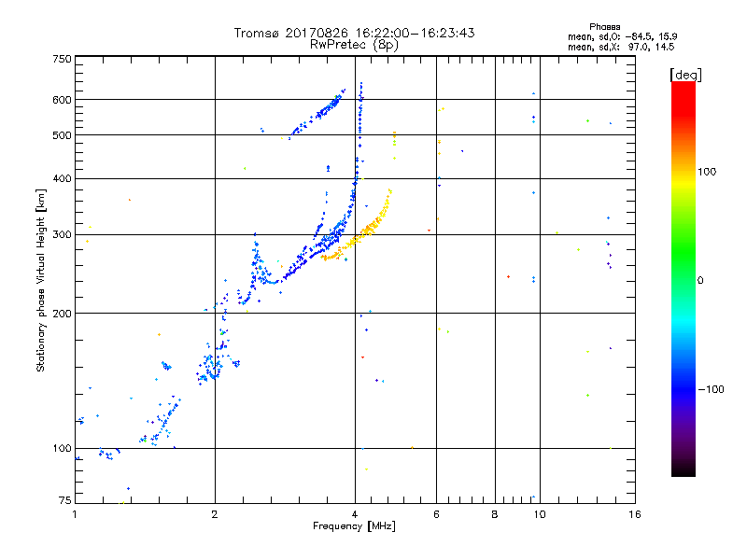The width and height of the screenshot is (747, 560).
Task: Click the '1' x-axis tick label
Action: tap(75, 514)
